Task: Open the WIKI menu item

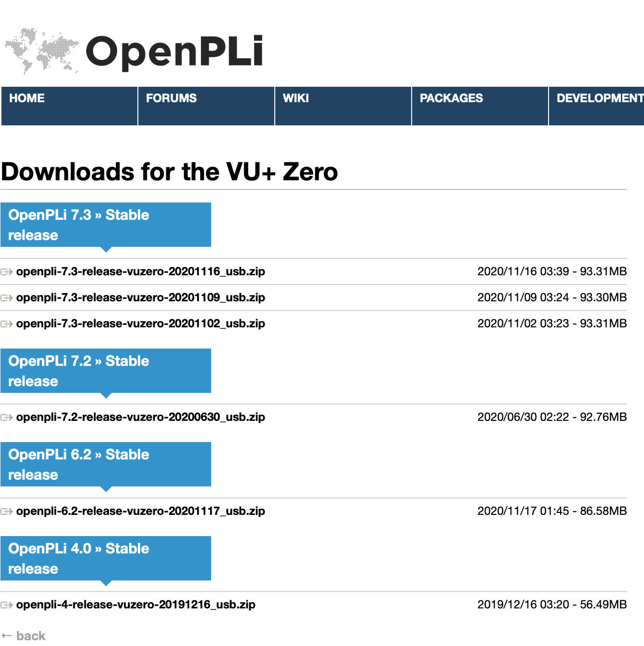Action: (343, 106)
